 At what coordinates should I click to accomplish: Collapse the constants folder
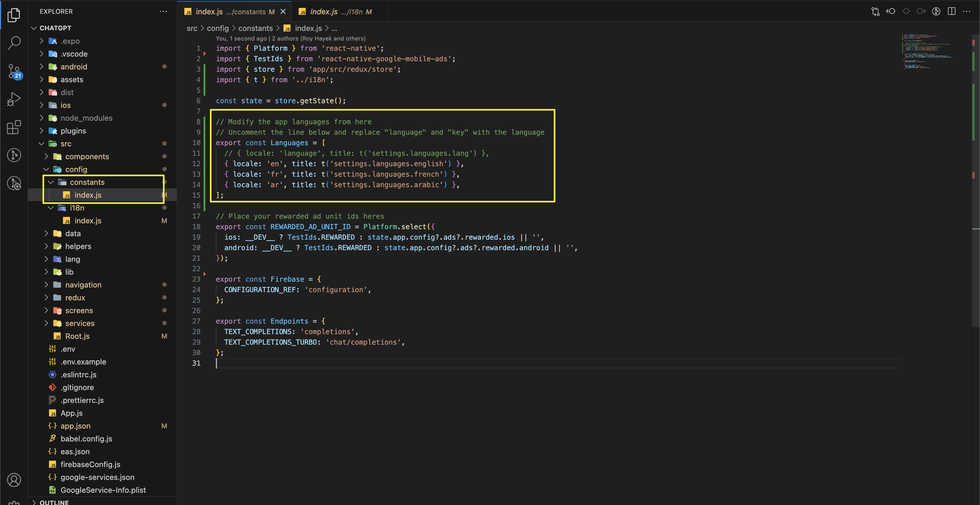point(103,182)
